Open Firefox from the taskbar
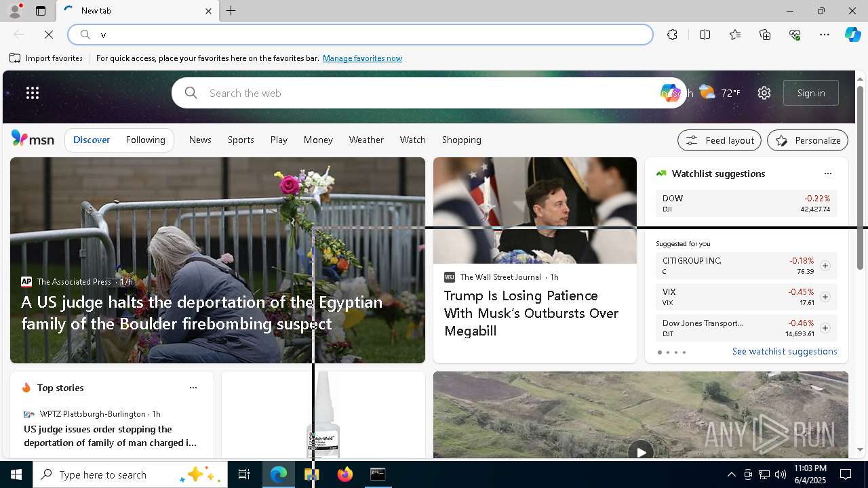Screen dimensions: 868x488 tap(344, 474)
